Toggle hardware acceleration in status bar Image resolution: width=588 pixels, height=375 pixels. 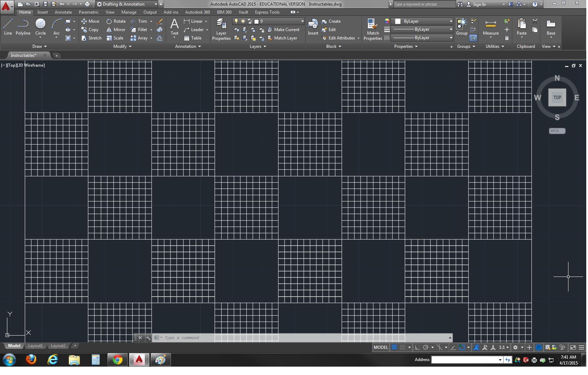pos(539,347)
